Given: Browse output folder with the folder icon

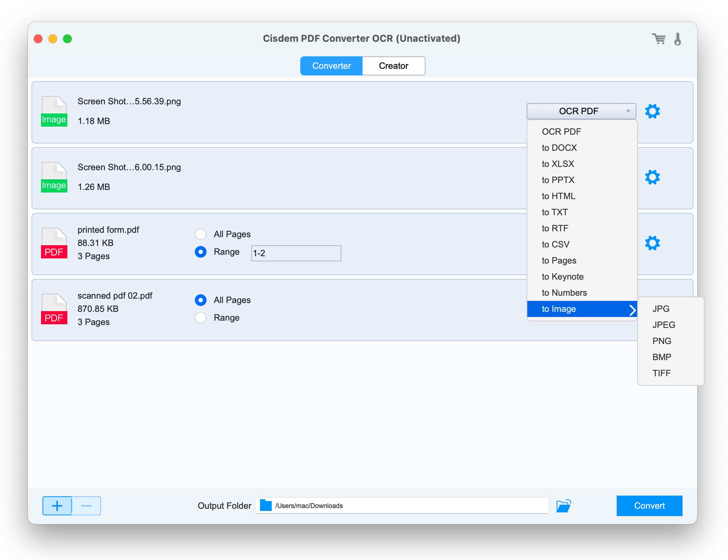Looking at the screenshot, I should (564, 505).
